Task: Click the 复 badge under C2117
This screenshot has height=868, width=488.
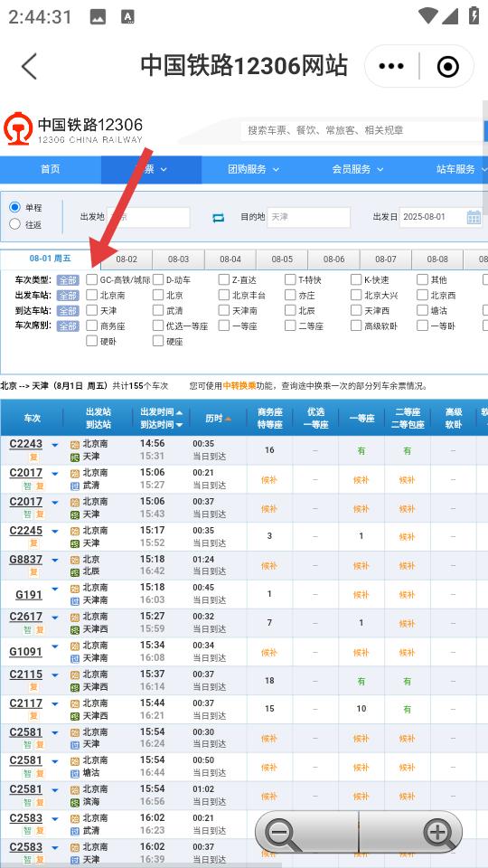Action: (33, 716)
